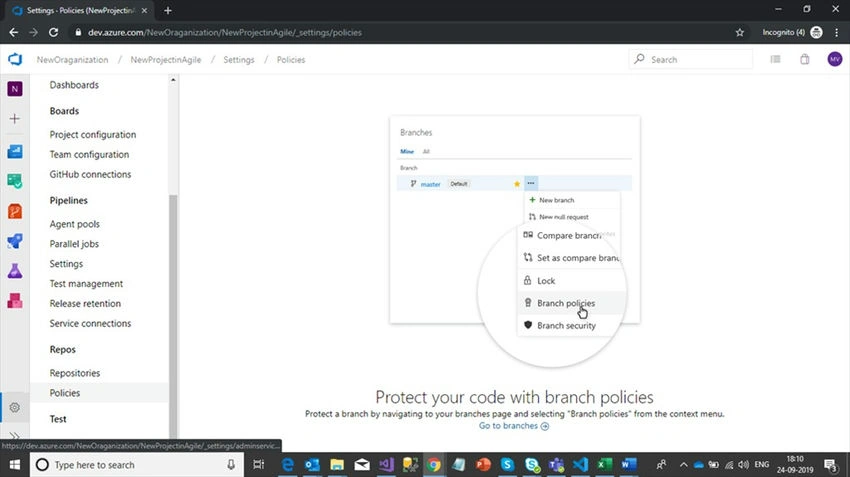Expand the left rail with double-chevron icon
Image resolution: width=850 pixels, height=477 pixels.
(x=15, y=435)
